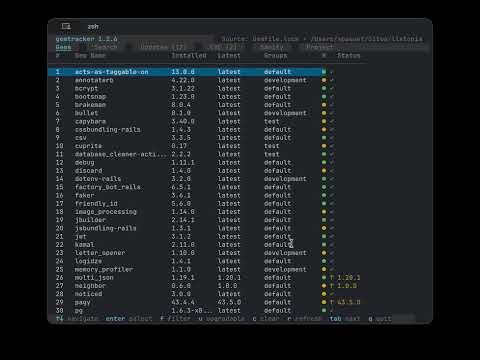The height and width of the screenshot is (360, 480).
Task: Click the yellow status dot for pagy
Action: pos(324,302)
